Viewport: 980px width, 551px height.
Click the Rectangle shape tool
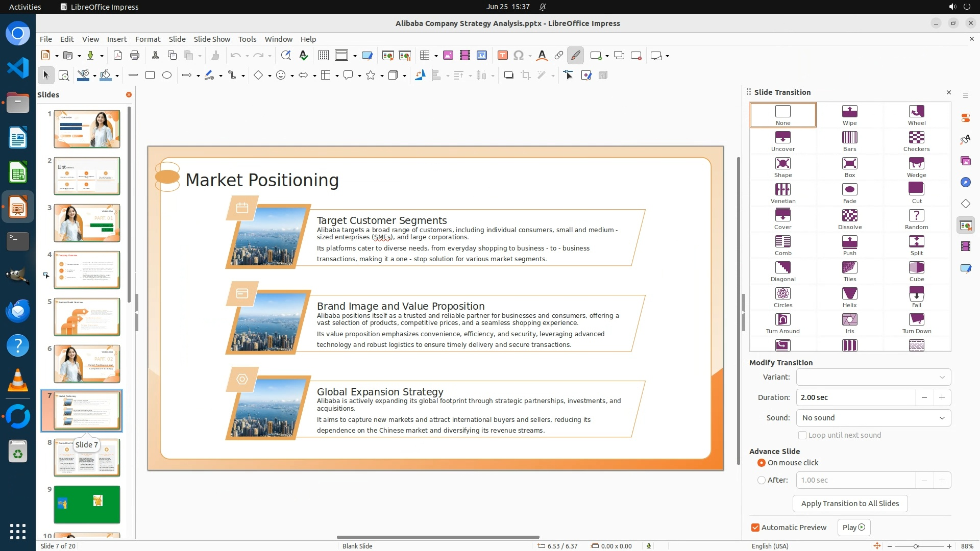pyautogui.click(x=150, y=76)
